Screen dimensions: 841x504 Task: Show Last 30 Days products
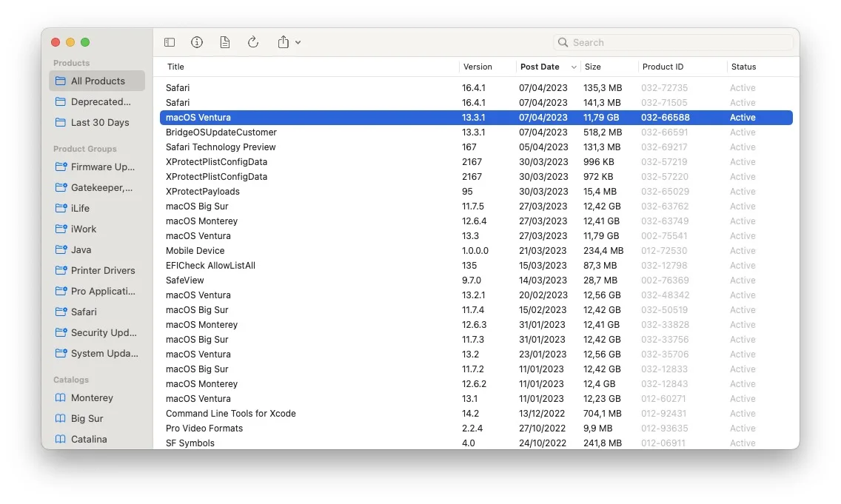coord(97,122)
